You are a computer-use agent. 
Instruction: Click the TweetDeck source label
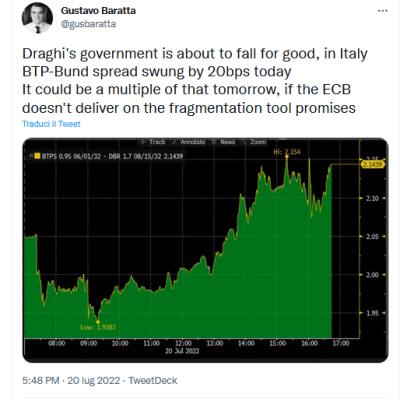pyautogui.click(x=153, y=380)
